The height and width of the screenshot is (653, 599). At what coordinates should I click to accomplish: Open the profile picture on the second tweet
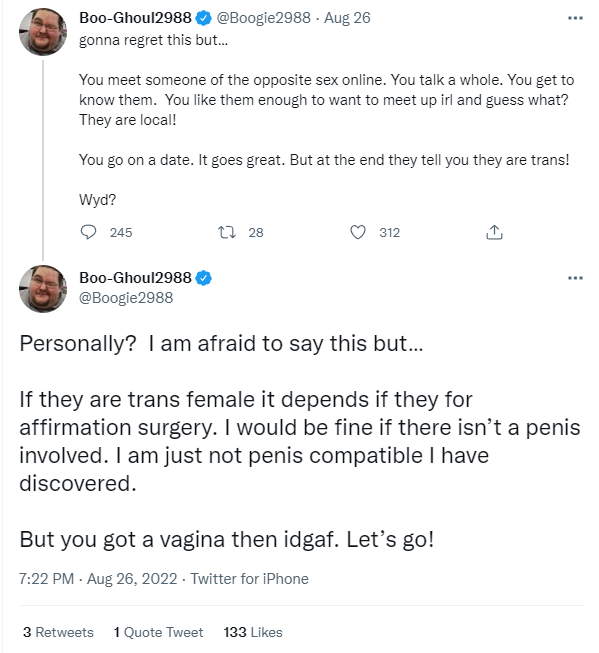click(43, 289)
